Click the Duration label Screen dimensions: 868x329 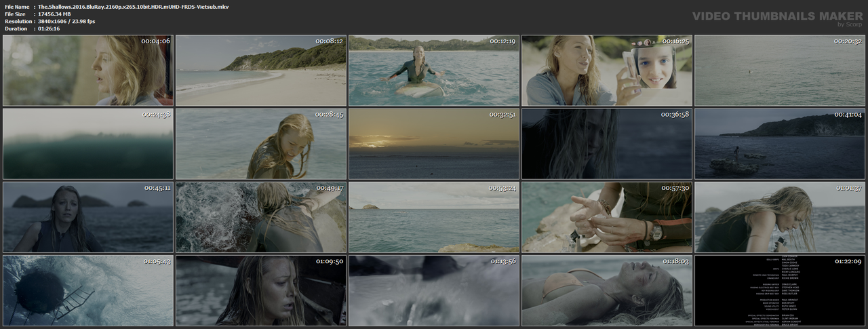(x=16, y=29)
